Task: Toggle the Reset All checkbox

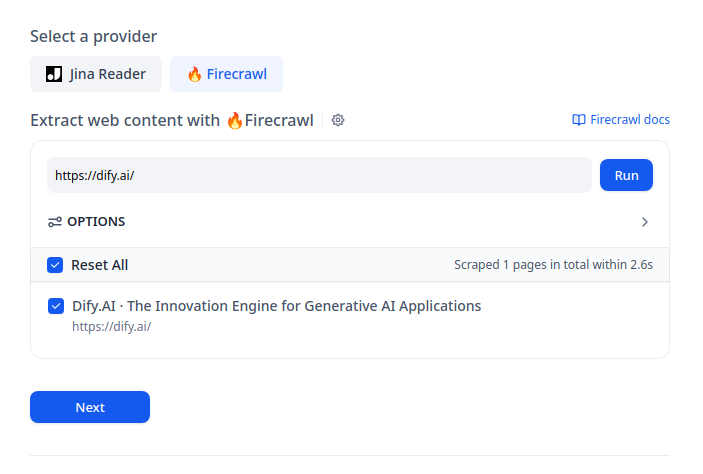Action: pos(55,265)
